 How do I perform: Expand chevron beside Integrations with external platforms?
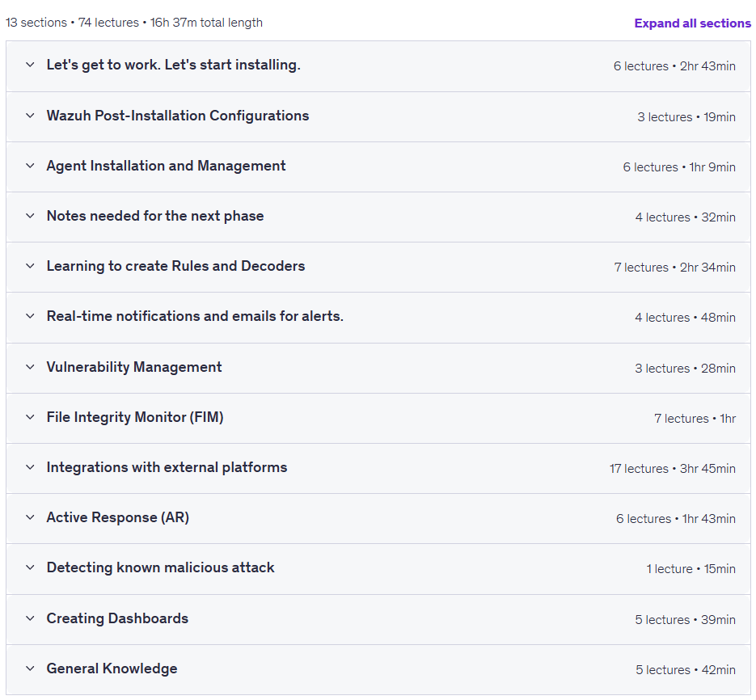(30, 467)
